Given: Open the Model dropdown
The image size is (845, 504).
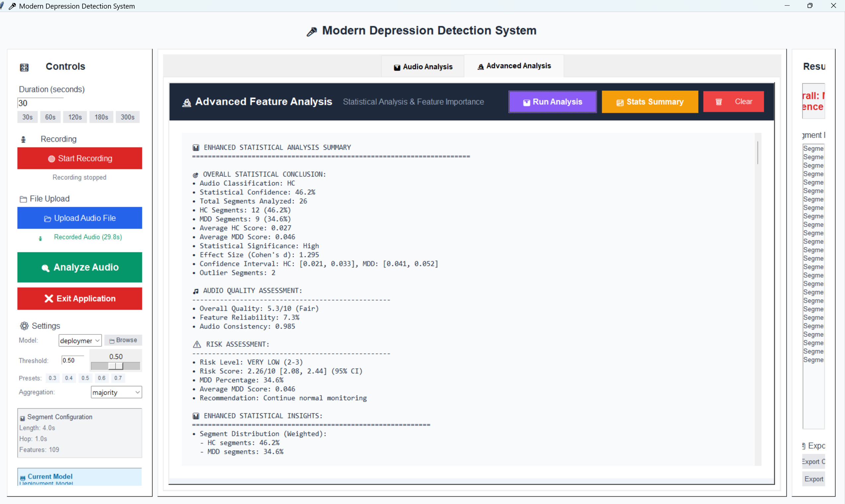Looking at the screenshot, I should (80, 340).
